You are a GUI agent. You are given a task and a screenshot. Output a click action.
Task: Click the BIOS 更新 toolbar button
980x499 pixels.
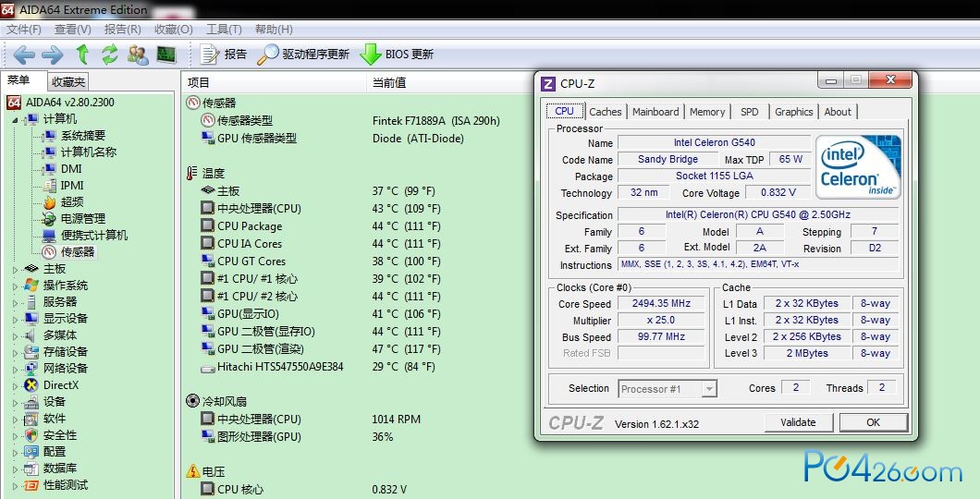[397, 55]
